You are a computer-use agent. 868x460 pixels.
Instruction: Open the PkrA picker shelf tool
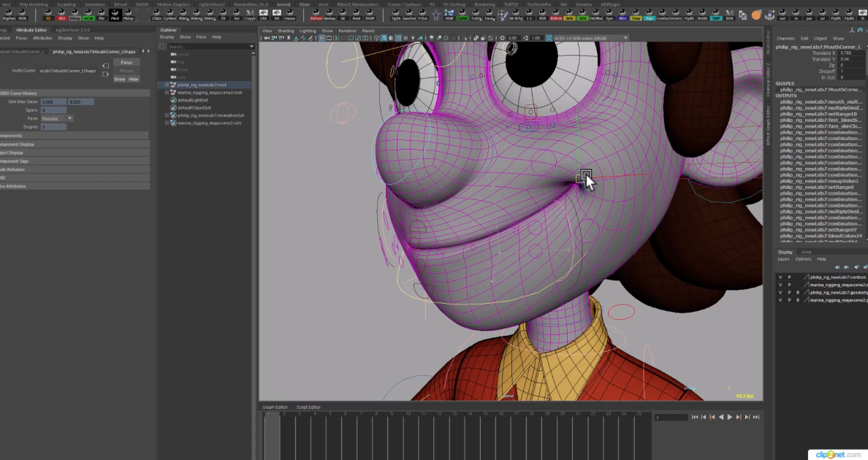point(115,15)
